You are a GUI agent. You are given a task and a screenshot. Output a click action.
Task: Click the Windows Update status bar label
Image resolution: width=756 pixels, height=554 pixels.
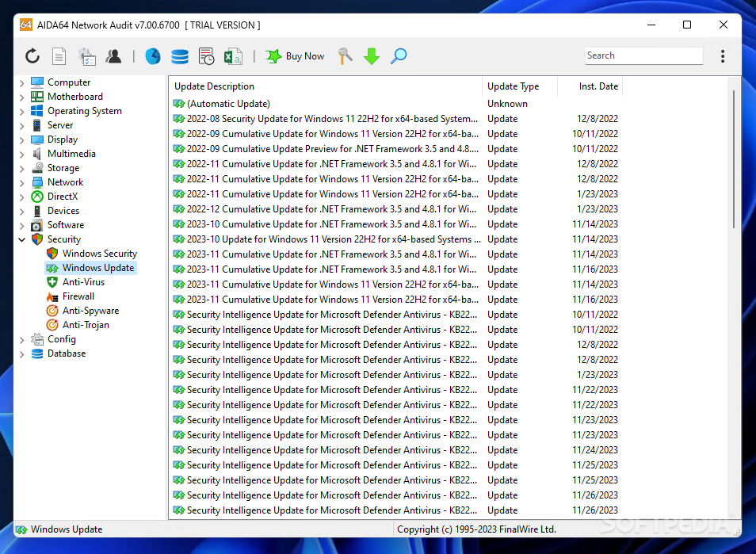[x=67, y=529]
